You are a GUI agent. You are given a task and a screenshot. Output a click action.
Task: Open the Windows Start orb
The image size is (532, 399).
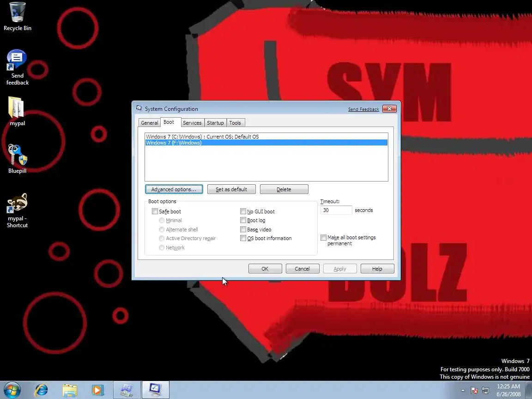coord(12,390)
